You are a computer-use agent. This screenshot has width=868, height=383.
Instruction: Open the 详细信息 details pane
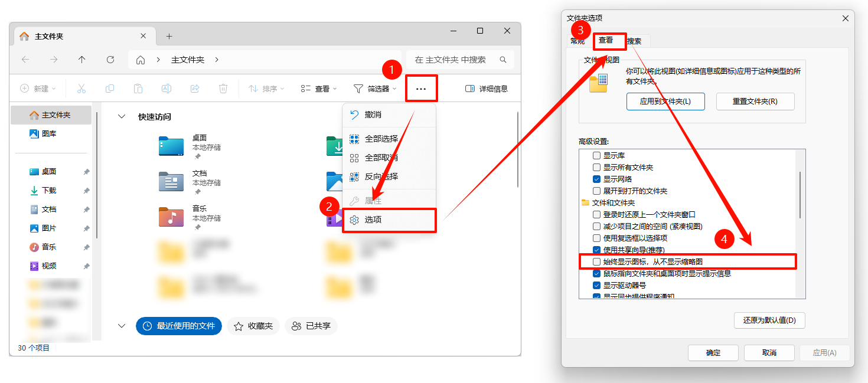click(487, 89)
